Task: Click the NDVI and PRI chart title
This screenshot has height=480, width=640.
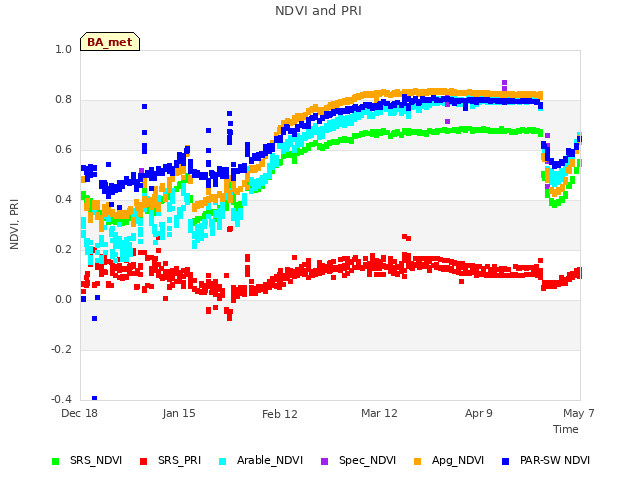Action: (x=318, y=11)
